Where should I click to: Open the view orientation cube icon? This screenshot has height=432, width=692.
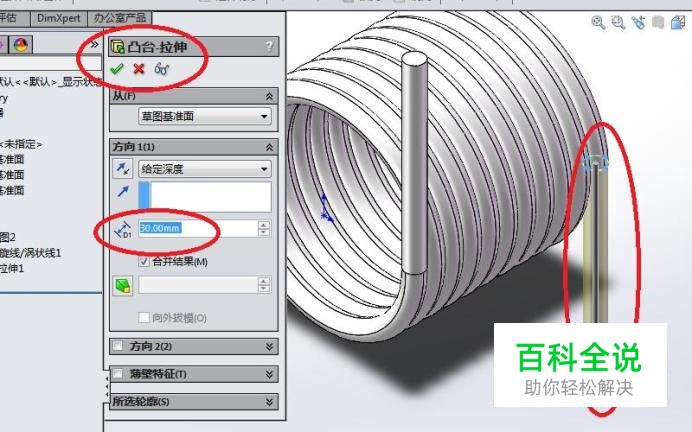pyautogui.click(x=678, y=22)
